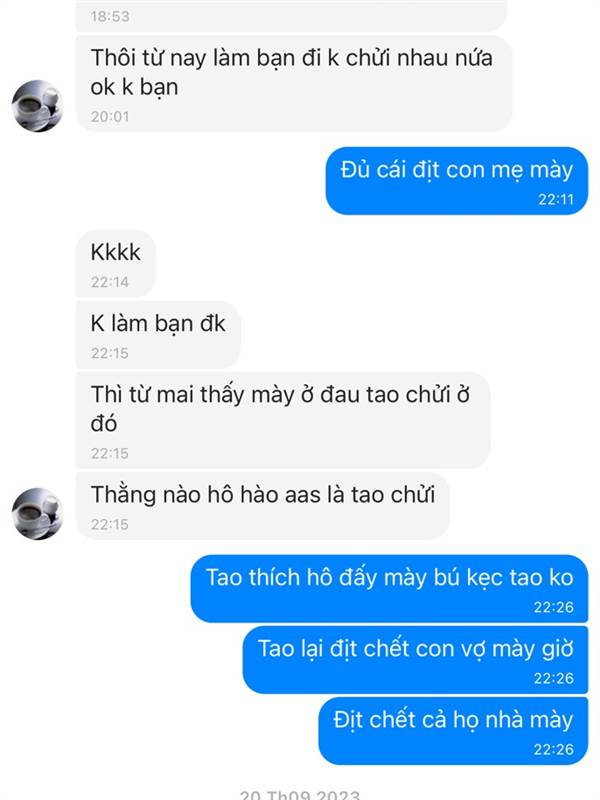Select the message 'Thôi từ nay làm bạn đi'

click(294, 84)
